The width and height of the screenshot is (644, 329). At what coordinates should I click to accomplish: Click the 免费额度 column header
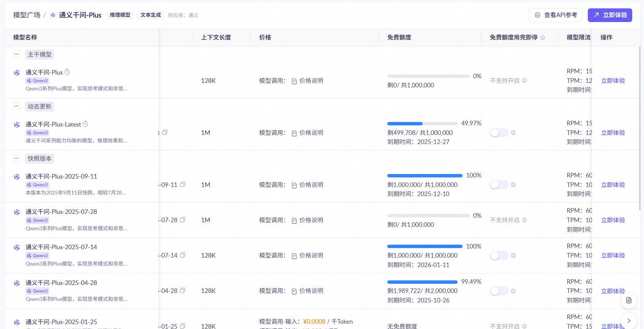click(x=399, y=37)
